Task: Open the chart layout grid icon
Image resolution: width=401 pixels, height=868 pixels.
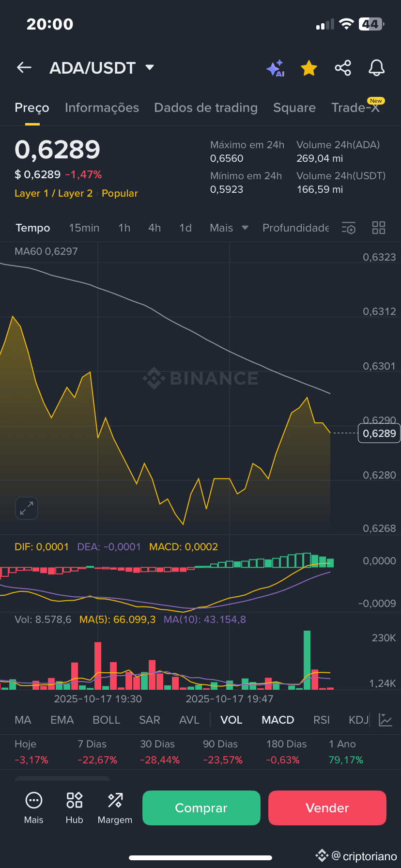Action: pyautogui.click(x=379, y=228)
